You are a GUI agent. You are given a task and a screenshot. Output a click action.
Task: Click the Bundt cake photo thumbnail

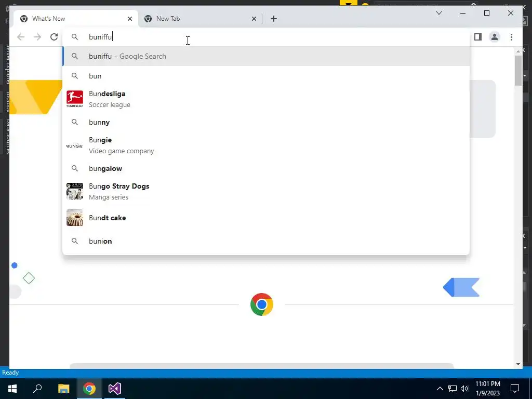pyautogui.click(x=75, y=218)
